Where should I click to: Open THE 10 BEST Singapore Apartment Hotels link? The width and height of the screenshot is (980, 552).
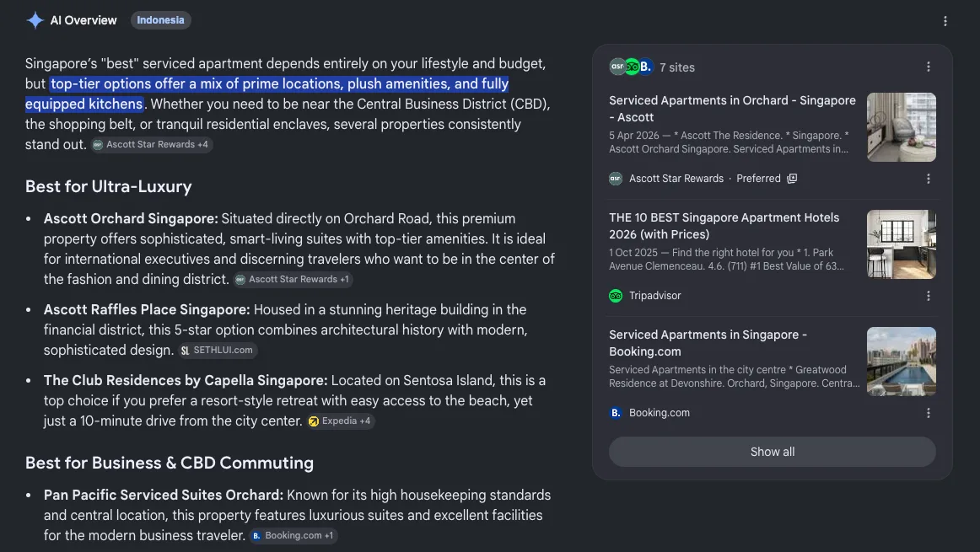724,226
